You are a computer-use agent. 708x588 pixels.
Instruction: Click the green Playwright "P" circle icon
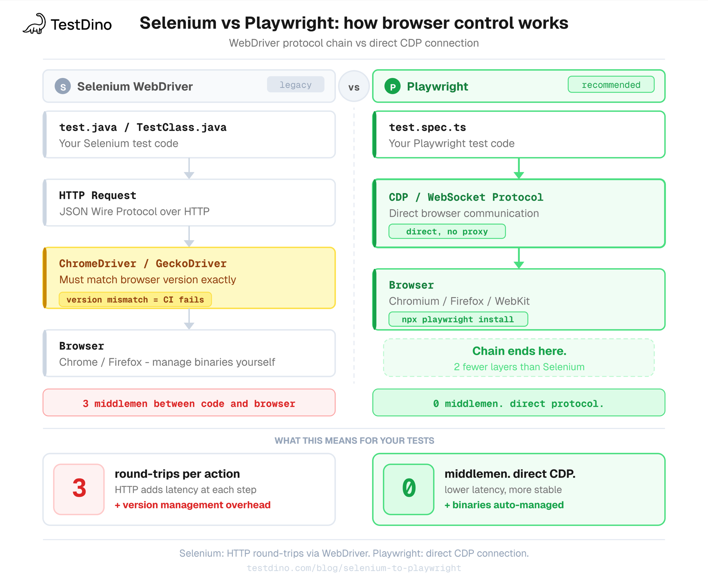pos(392,86)
